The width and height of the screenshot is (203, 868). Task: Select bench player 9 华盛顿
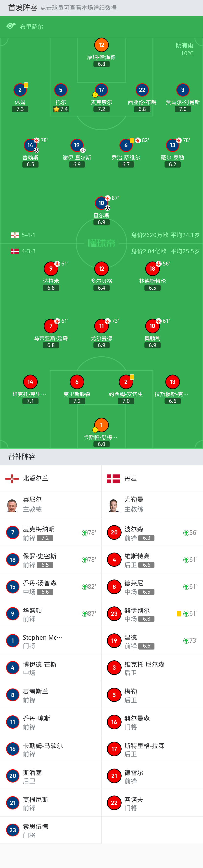[x=51, y=614]
